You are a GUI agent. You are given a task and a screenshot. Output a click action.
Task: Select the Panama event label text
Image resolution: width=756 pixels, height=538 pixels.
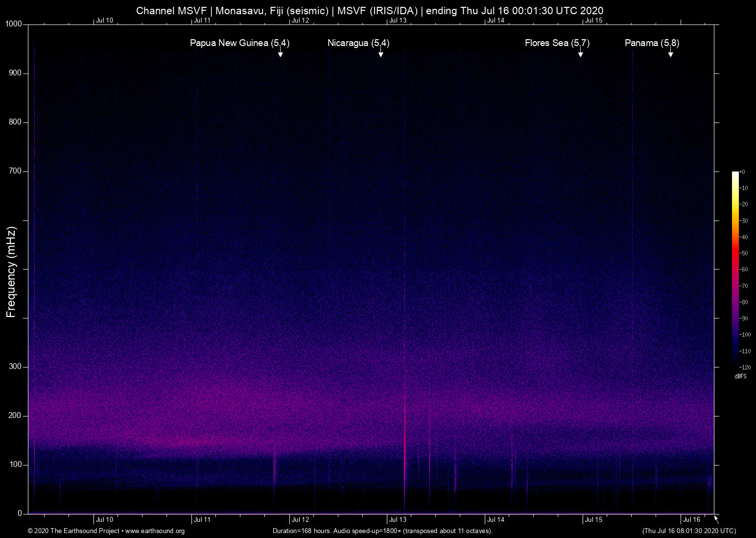click(651, 43)
